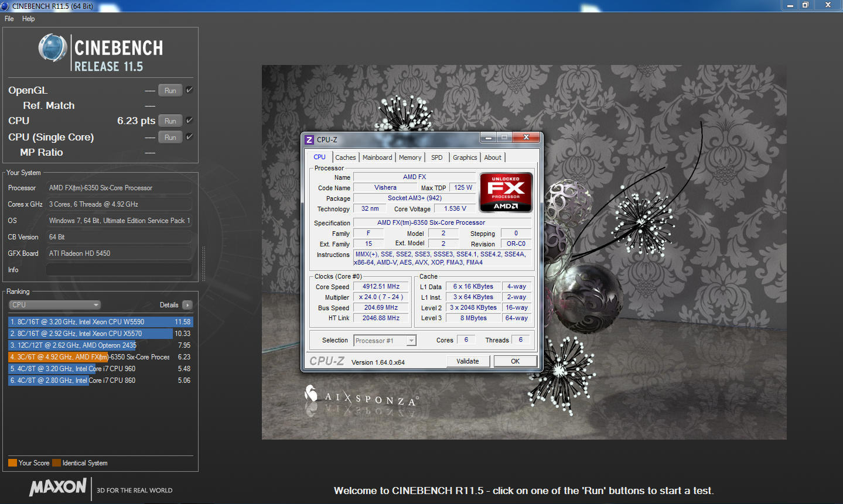The width and height of the screenshot is (843, 504).
Task: Toggle the CPU test checkbox
Action: (189, 121)
